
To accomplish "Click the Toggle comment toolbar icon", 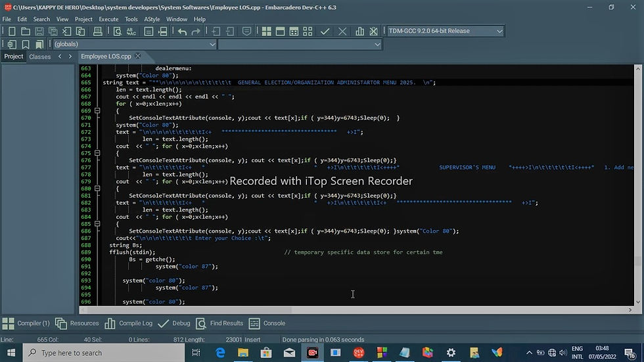I will 246,31.
